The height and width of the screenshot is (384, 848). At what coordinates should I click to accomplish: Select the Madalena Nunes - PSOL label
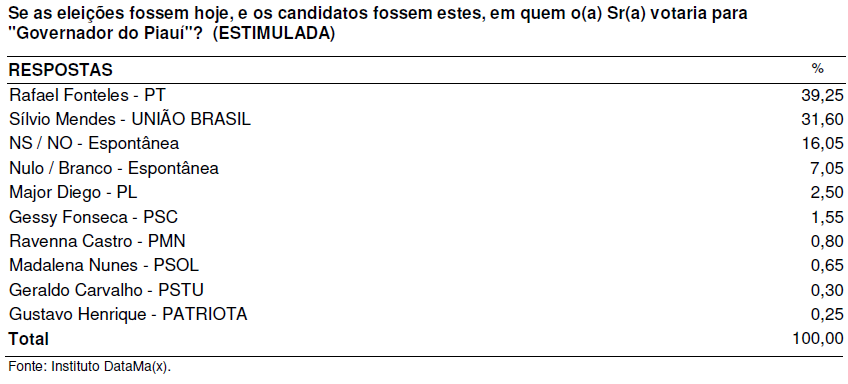(x=104, y=266)
